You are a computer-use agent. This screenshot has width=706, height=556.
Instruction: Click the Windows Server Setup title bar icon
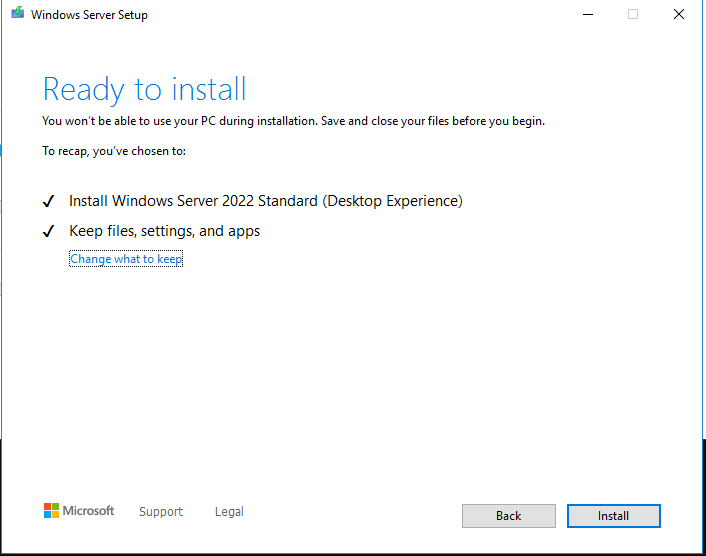tap(17, 15)
